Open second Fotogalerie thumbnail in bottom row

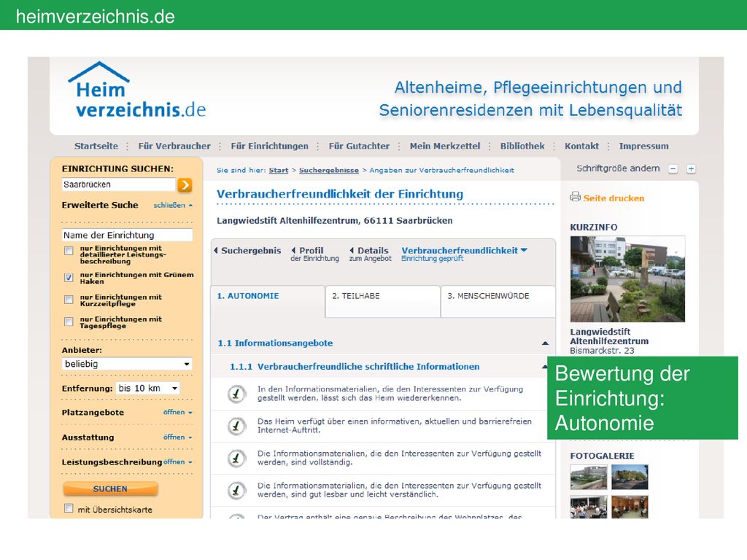tap(630, 507)
